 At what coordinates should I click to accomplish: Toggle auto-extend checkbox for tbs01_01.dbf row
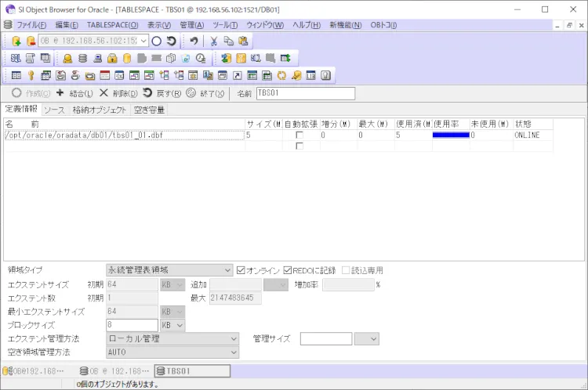299,135
